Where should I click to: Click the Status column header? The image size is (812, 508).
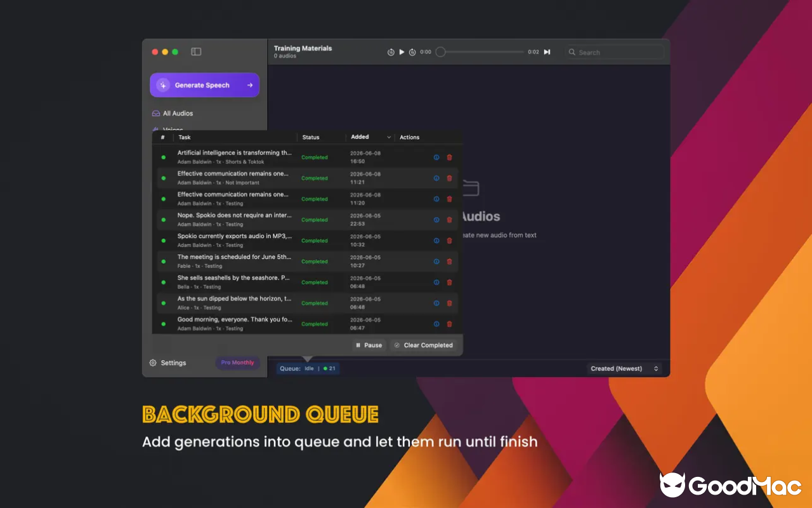[x=311, y=137]
